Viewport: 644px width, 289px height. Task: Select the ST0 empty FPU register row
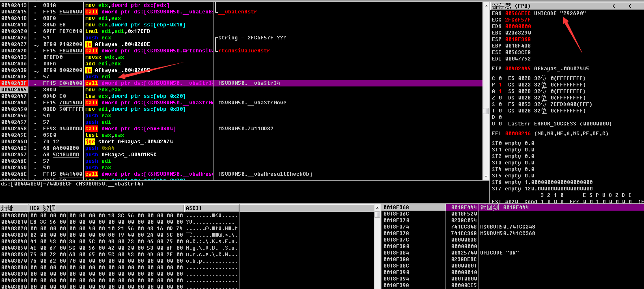coord(513,143)
